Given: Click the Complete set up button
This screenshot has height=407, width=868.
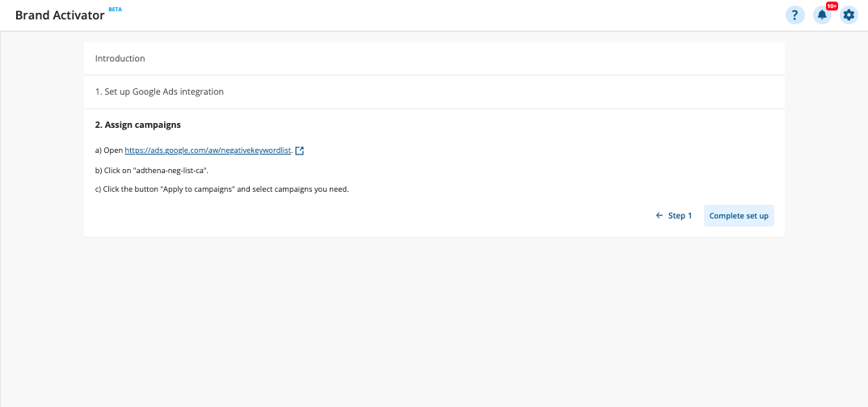Looking at the screenshot, I should click(x=739, y=216).
